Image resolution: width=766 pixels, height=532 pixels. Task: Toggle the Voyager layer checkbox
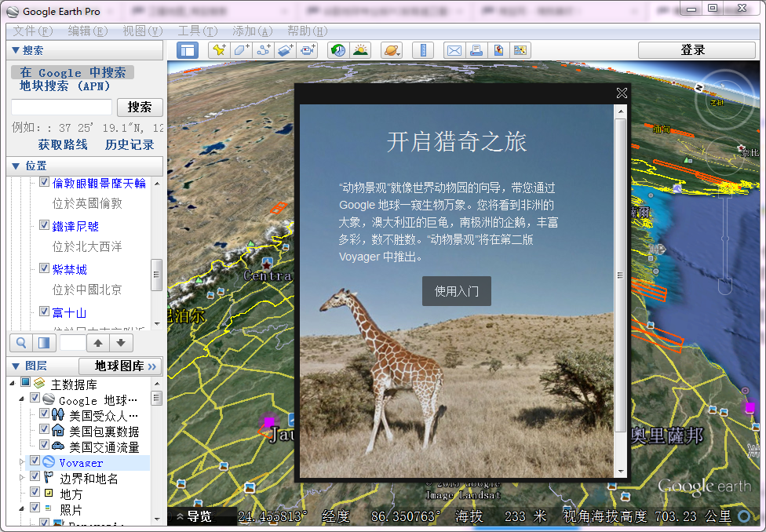point(35,461)
